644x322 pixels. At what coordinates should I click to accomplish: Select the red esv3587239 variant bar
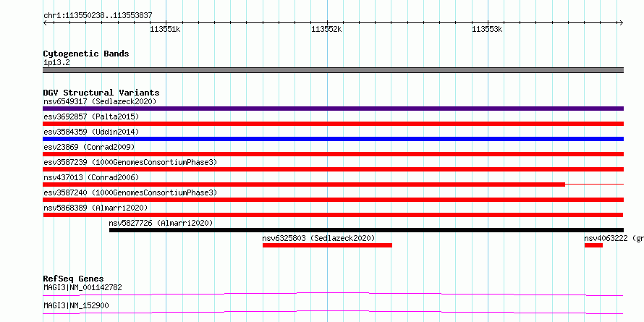[333, 169]
